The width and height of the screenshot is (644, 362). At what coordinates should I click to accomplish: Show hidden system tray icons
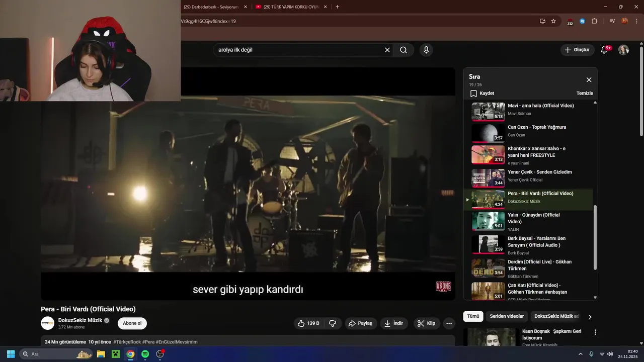[x=580, y=354]
